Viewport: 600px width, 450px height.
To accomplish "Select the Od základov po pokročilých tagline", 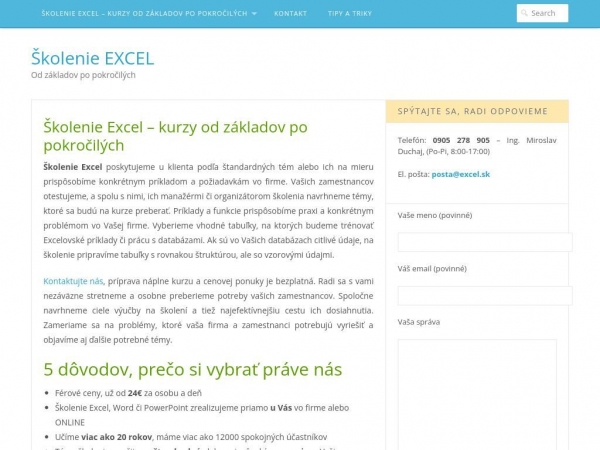I will click(83, 75).
